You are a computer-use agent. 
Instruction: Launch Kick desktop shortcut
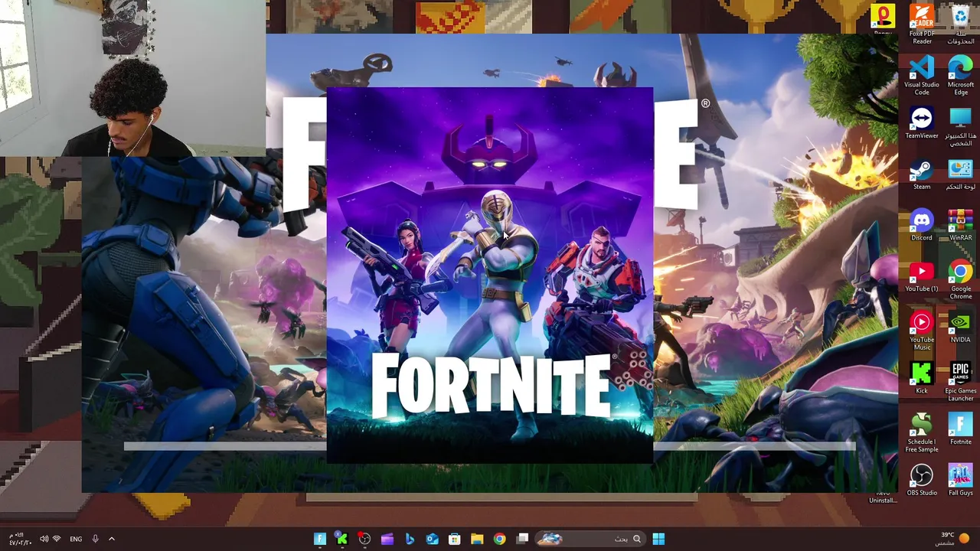pyautogui.click(x=922, y=378)
